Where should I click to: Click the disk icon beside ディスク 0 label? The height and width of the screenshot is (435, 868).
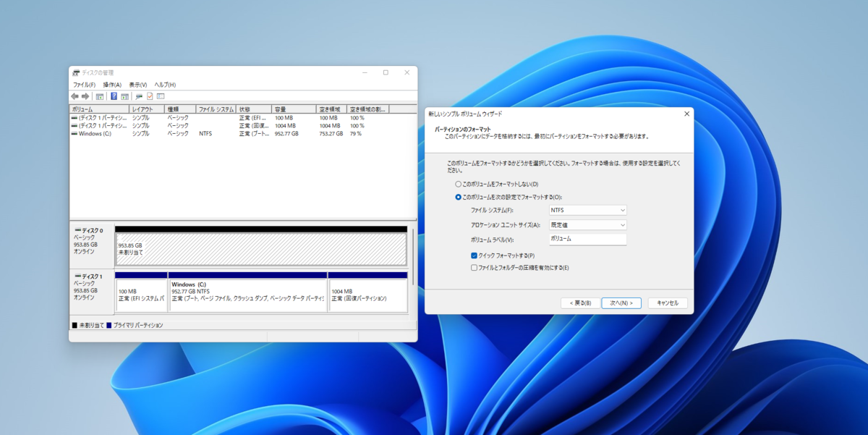tap(77, 230)
